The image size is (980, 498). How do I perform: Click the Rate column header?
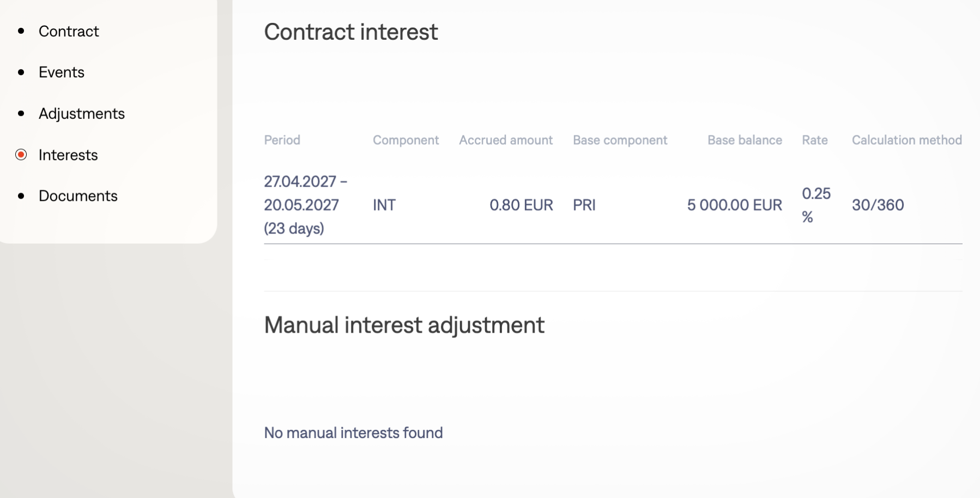click(814, 140)
